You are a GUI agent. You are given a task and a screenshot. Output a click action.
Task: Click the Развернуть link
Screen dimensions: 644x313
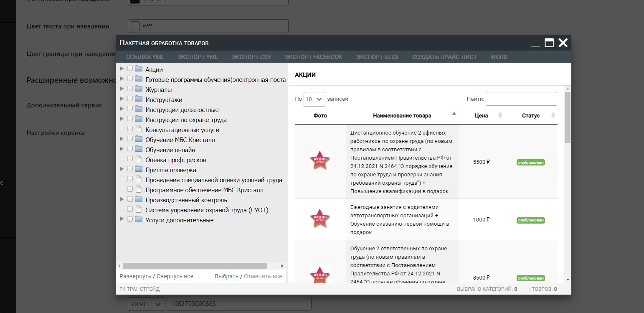pos(135,276)
